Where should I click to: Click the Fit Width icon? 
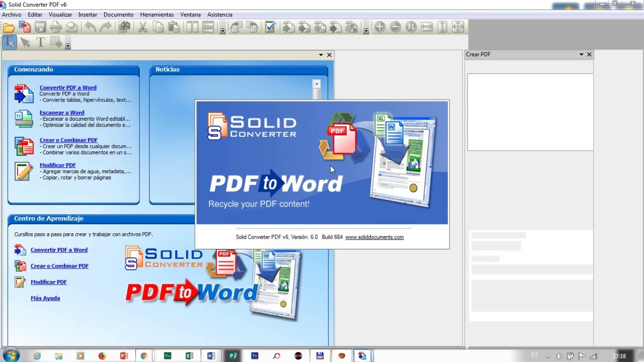pyautogui.click(x=427, y=27)
